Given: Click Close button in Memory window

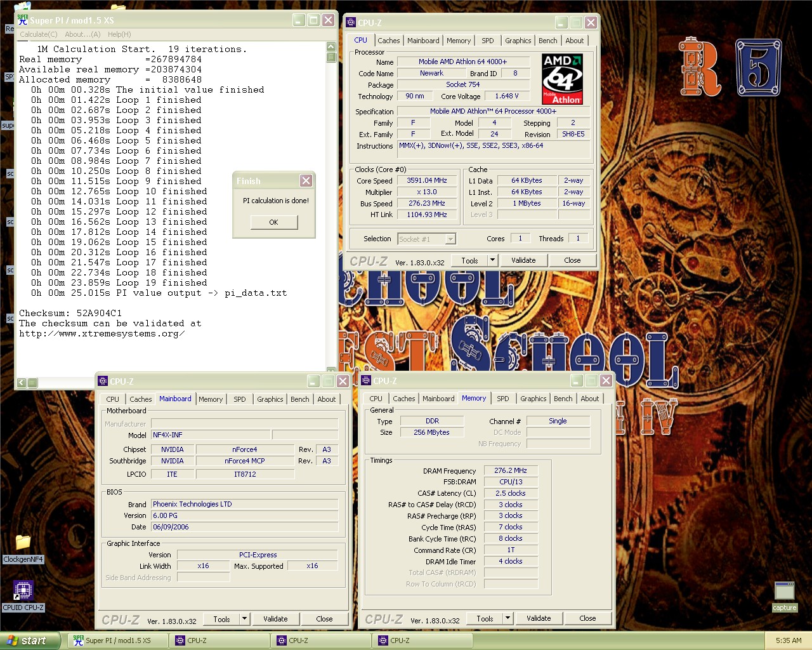Looking at the screenshot, I should click(x=587, y=618).
